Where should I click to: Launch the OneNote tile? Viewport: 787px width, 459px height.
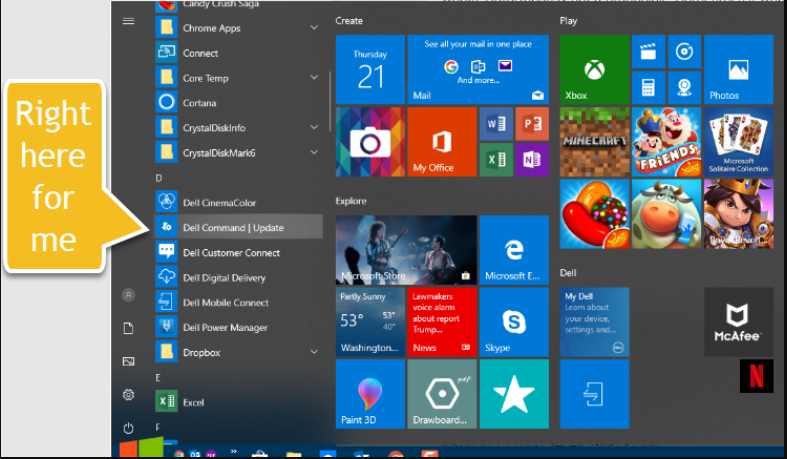tap(532, 160)
